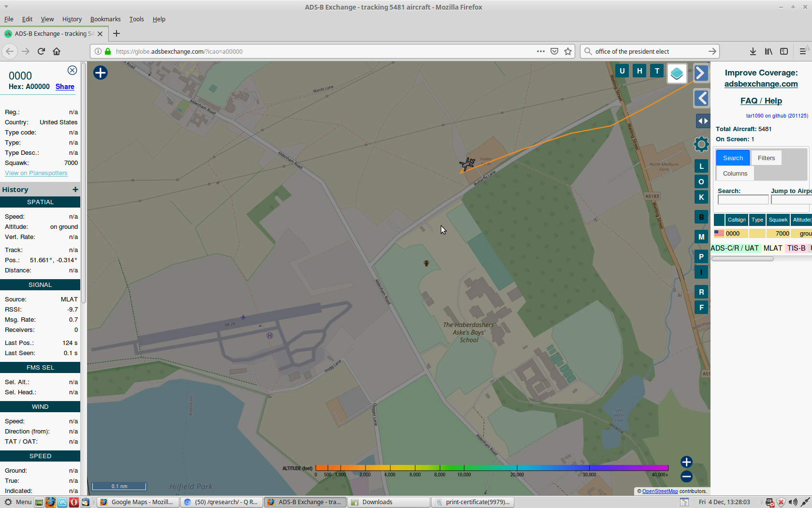Click the R map option button

pyautogui.click(x=701, y=292)
